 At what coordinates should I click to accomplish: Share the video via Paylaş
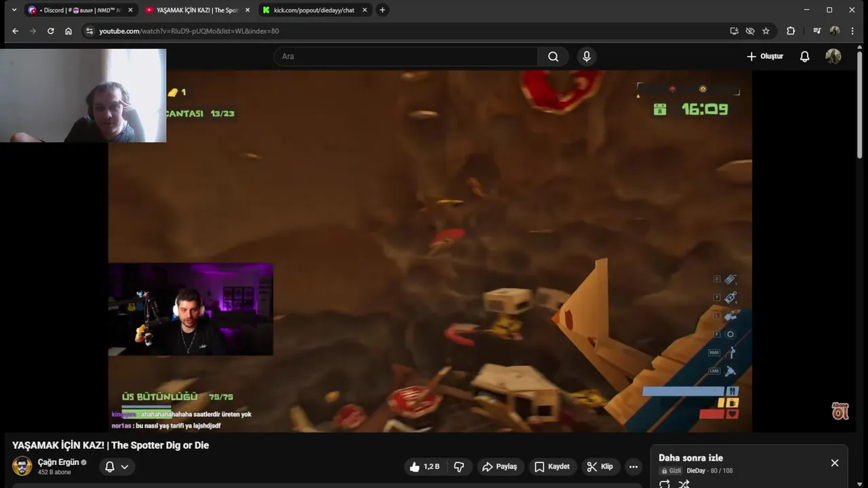pos(499,466)
